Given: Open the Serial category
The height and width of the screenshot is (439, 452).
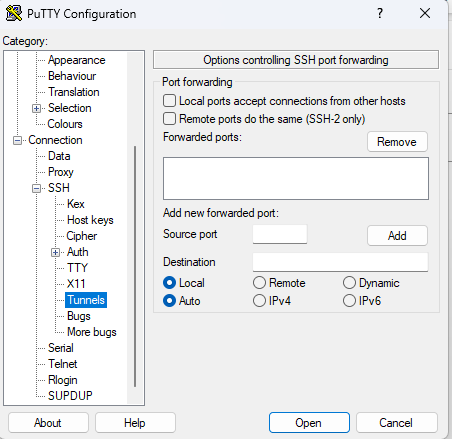Looking at the screenshot, I should coord(61,348).
